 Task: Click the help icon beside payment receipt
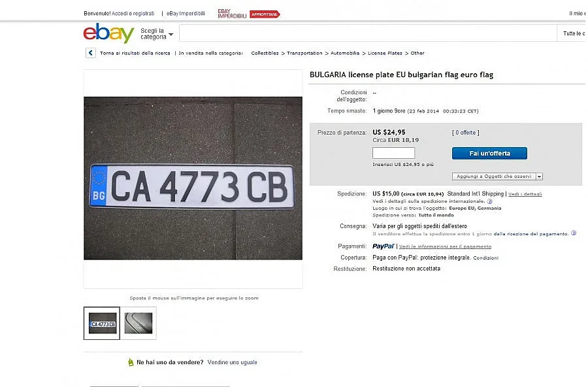tap(574, 233)
